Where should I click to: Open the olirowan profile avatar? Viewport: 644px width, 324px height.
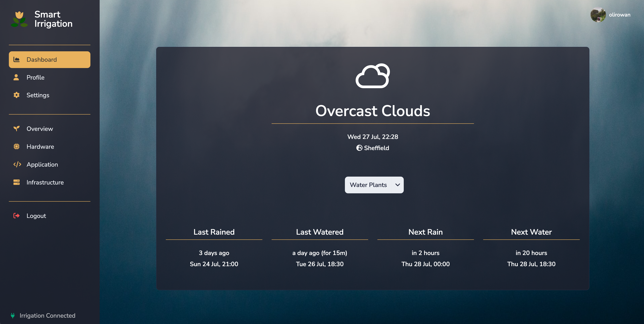[x=598, y=15]
